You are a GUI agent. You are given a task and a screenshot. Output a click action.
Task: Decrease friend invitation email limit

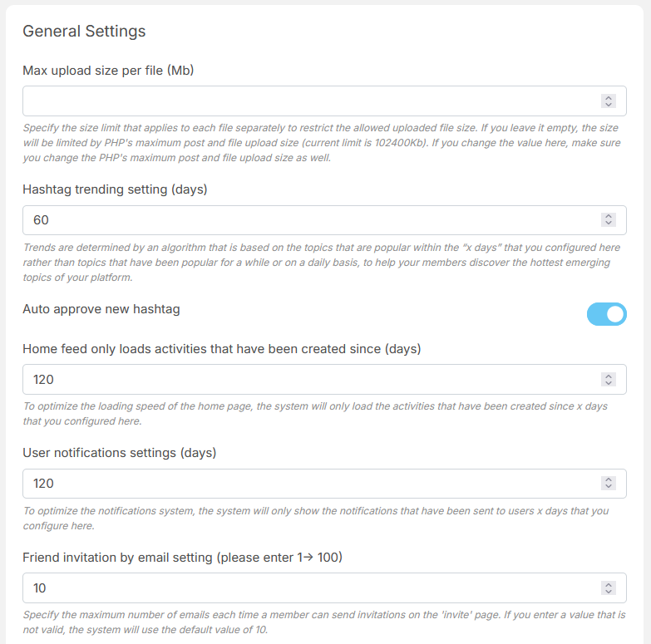coord(609,592)
